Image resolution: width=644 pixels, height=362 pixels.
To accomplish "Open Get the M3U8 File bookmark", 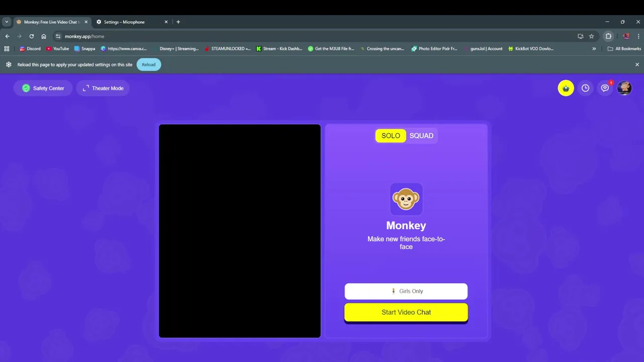I will pos(331,49).
